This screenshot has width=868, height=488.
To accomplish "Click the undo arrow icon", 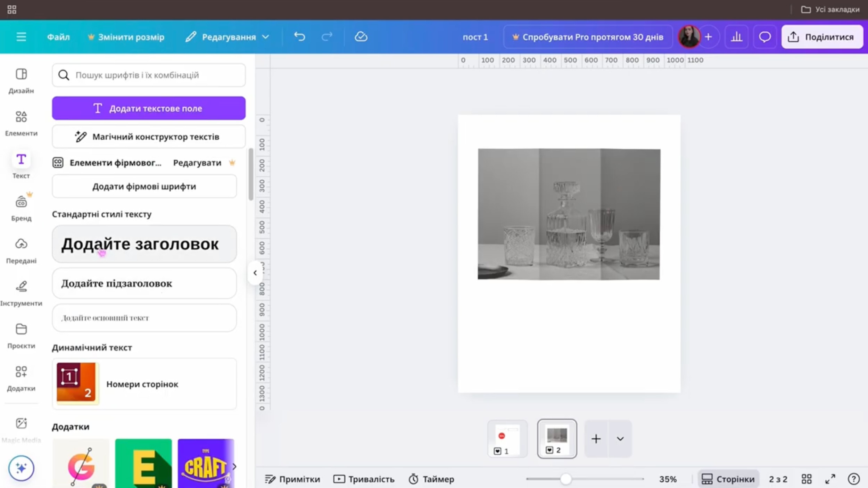I will (x=299, y=36).
